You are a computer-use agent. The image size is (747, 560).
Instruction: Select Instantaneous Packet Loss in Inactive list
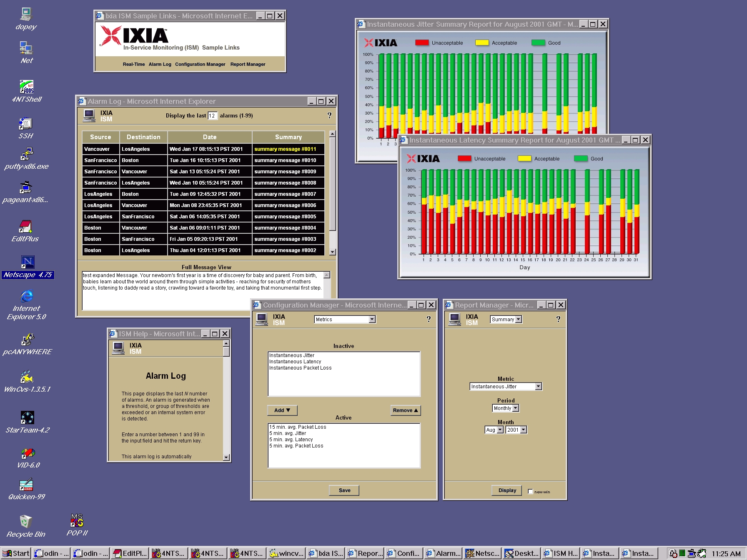[x=300, y=368]
